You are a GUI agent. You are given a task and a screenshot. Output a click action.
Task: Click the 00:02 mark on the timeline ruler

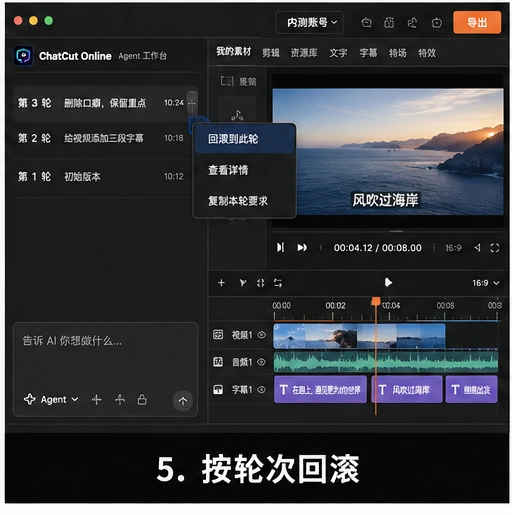pyautogui.click(x=335, y=305)
